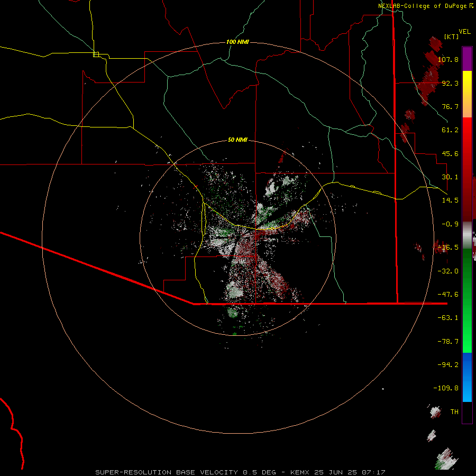
Task: Select the 30.1 scale value
Action: 450,177
